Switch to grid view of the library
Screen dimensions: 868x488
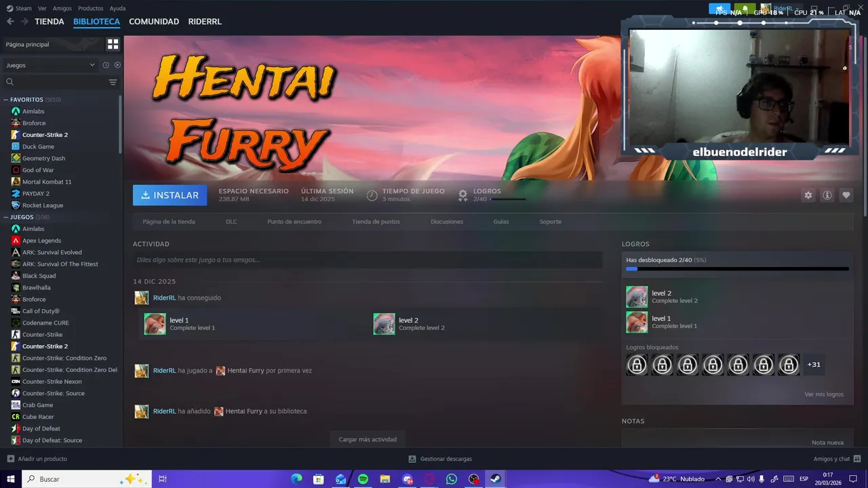113,44
